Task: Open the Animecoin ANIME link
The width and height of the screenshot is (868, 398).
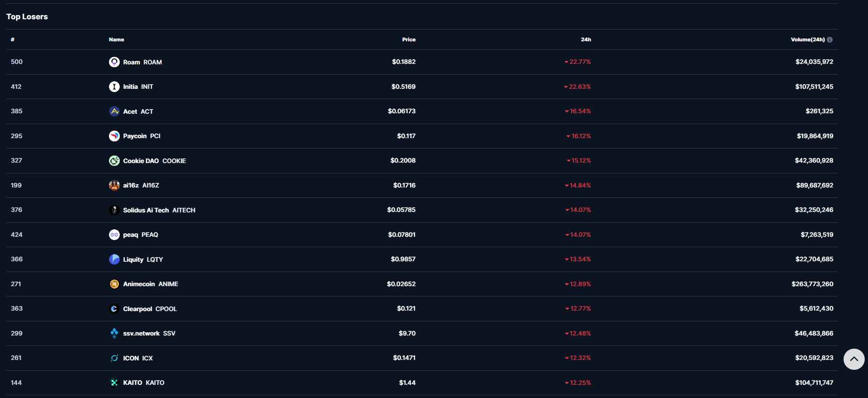Action: [x=150, y=284]
